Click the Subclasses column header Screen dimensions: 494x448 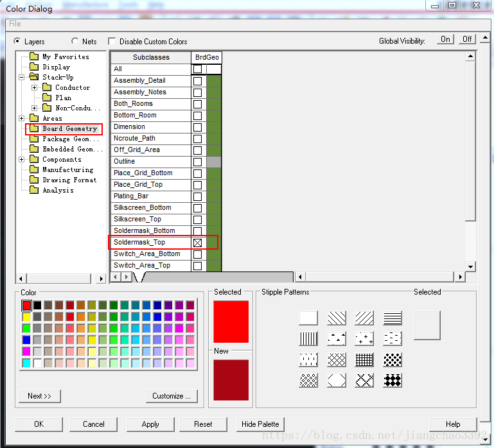tap(151, 57)
